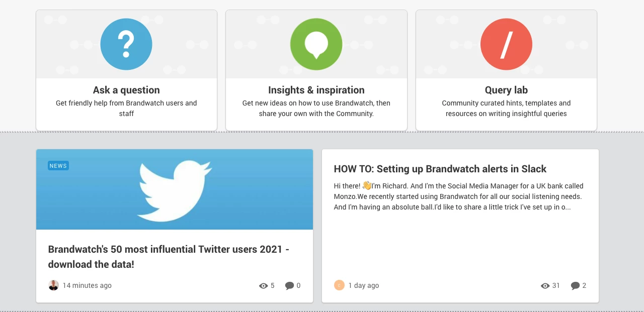The image size is (644, 312).
Task: Open the Twitter bird article thumbnail
Action: [175, 189]
